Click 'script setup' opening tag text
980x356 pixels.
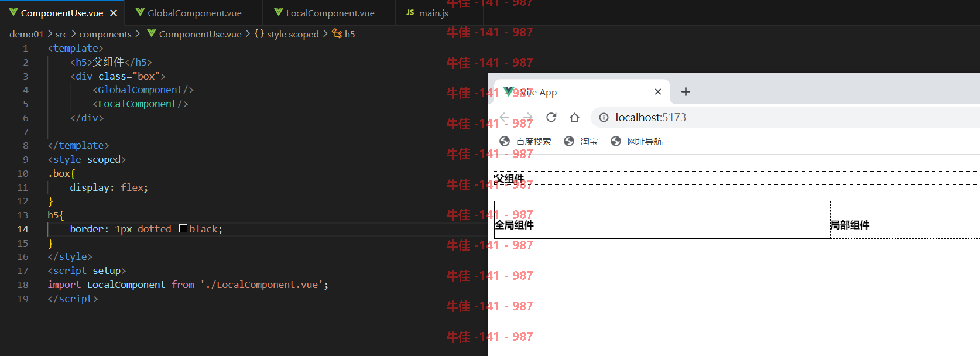pyautogui.click(x=87, y=271)
